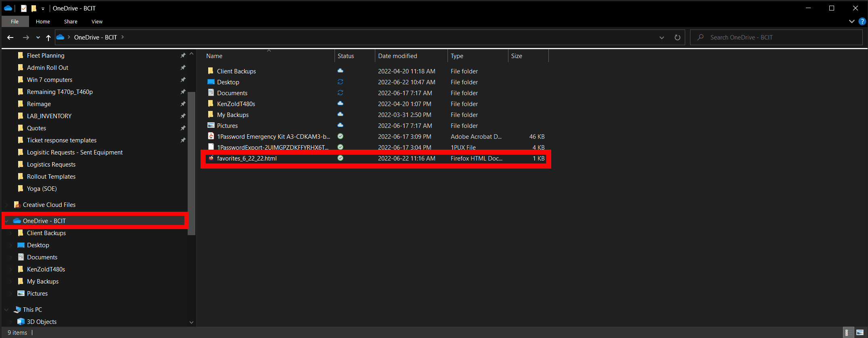
Task: Select the Client Backups folder in file list
Action: (x=236, y=71)
